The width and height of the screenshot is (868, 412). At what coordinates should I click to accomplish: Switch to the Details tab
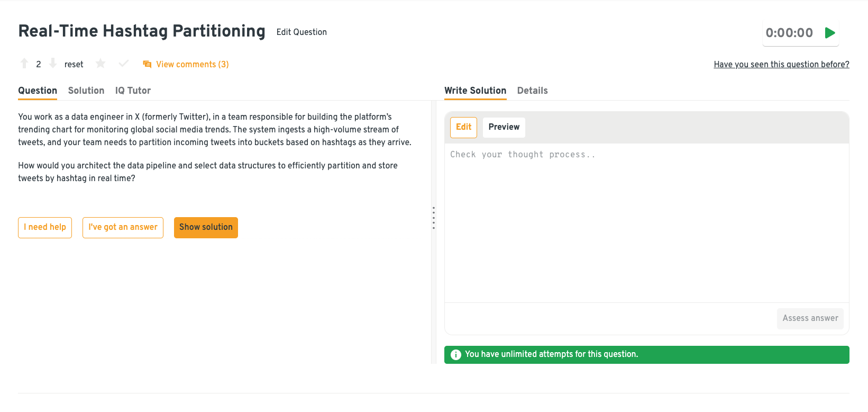point(532,91)
